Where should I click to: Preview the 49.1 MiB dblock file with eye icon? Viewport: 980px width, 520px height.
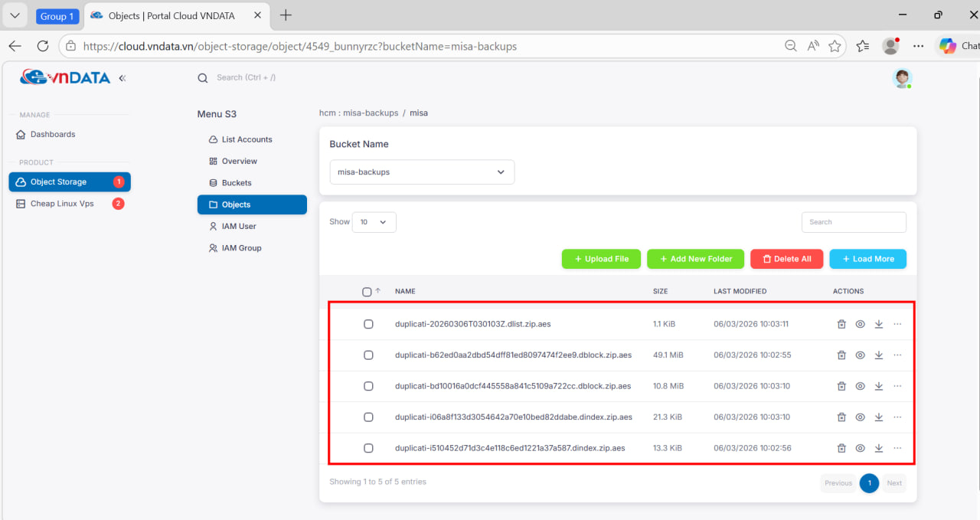[x=860, y=355]
